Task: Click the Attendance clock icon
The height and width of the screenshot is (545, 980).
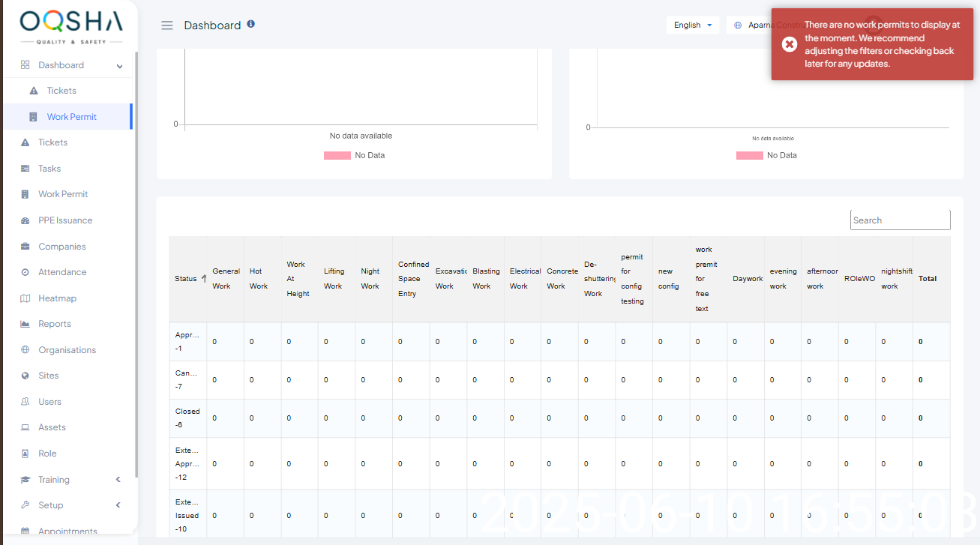Action: 25,272
